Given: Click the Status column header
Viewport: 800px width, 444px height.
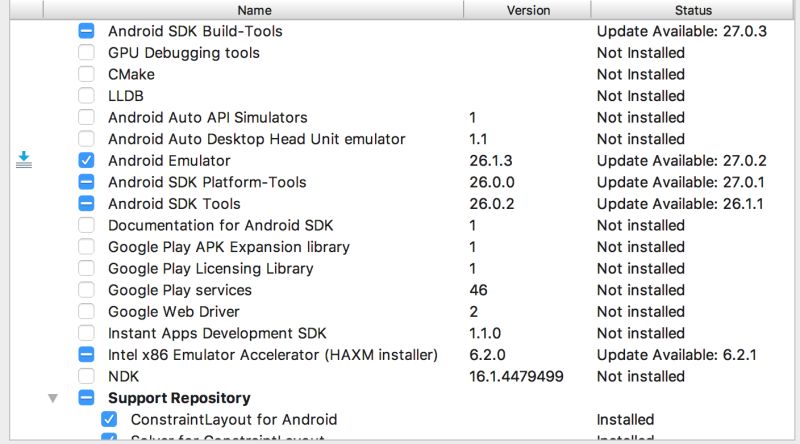Looking at the screenshot, I should point(693,10).
